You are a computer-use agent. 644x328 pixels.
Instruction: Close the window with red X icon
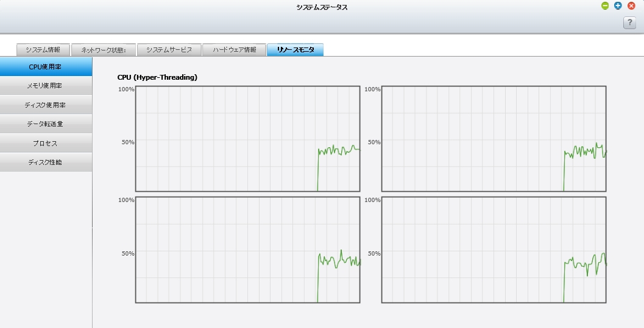point(631,5)
